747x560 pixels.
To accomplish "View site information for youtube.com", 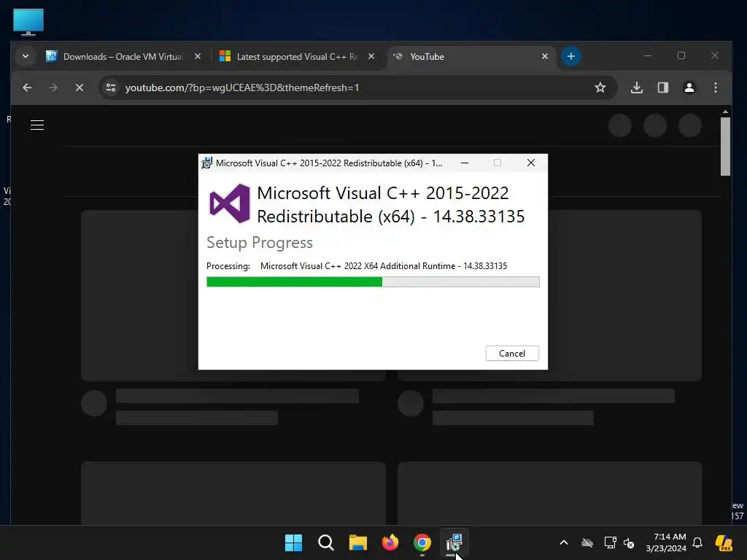I will pos(111,87).
